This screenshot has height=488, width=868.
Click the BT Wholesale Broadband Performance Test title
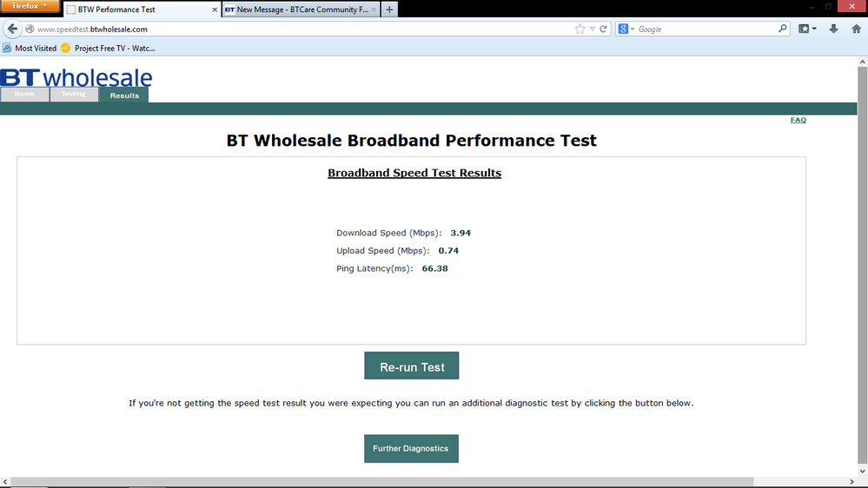[411, 141]
